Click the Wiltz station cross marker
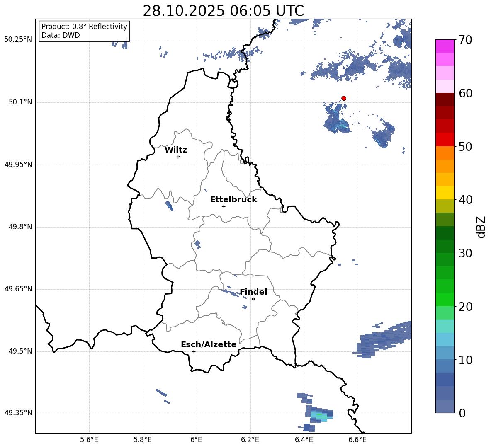 click(178, 157)
